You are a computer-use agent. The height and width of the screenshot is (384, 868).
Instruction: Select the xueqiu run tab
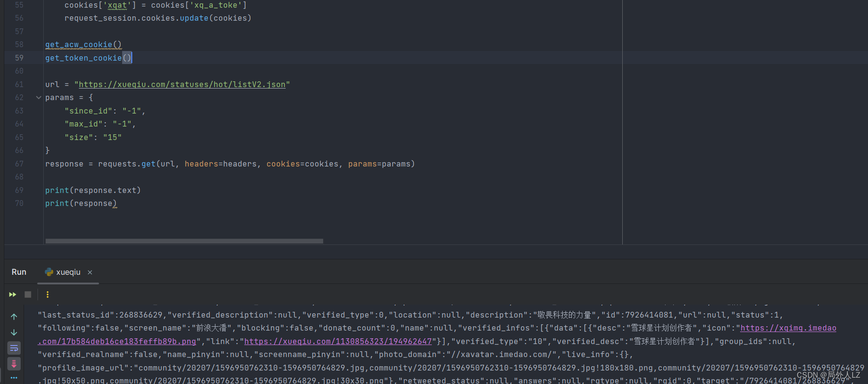68,272
